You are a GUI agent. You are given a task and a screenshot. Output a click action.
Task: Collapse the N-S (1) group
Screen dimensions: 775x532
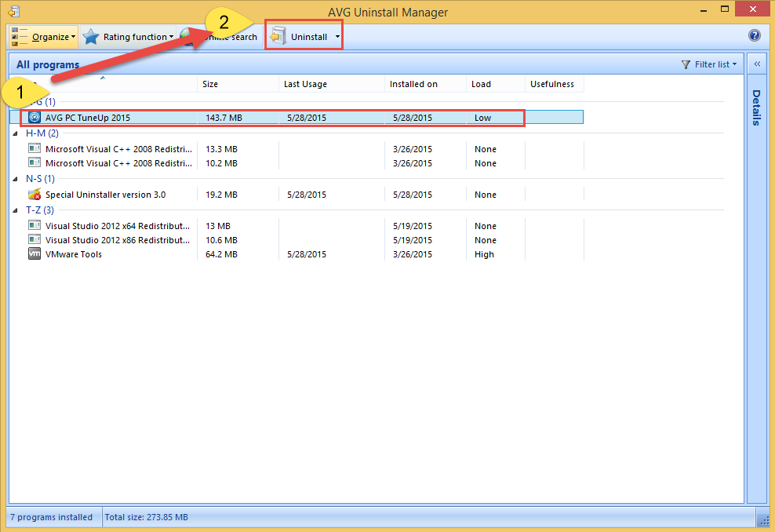coord(16,179)
